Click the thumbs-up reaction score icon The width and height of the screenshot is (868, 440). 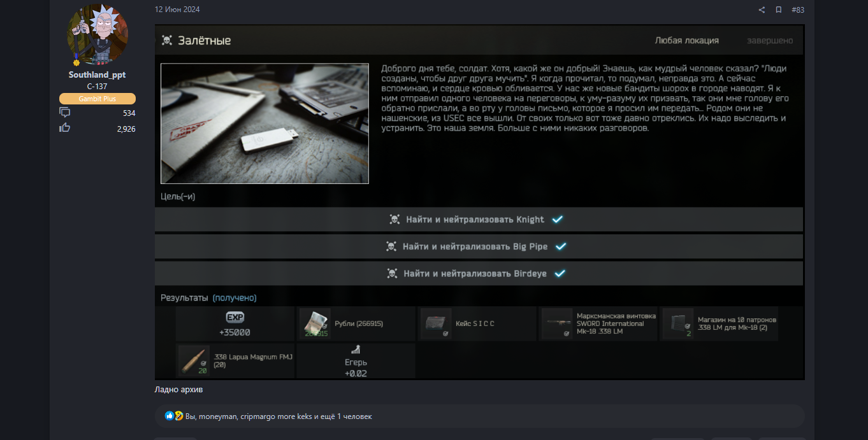pyautogui.click(x=64, y=128)
